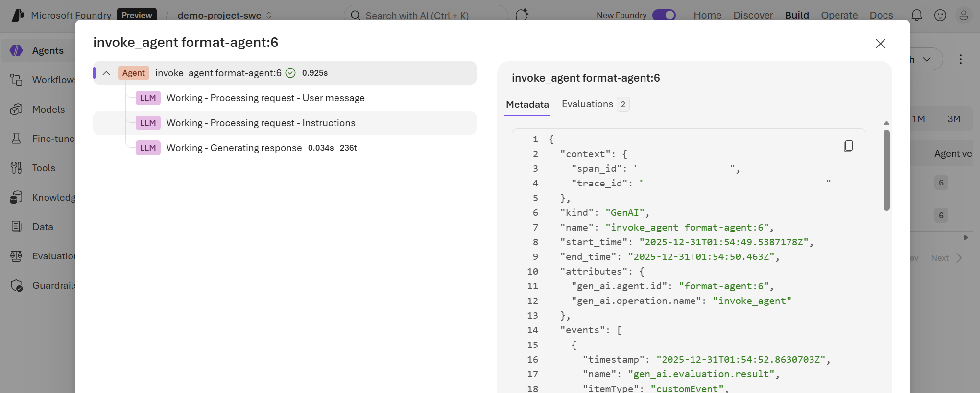The width and height of the screenshot is (980, 393).
Task: Click the "gen_ai.evaluation.result" name value
Action: tap(701, 374)
